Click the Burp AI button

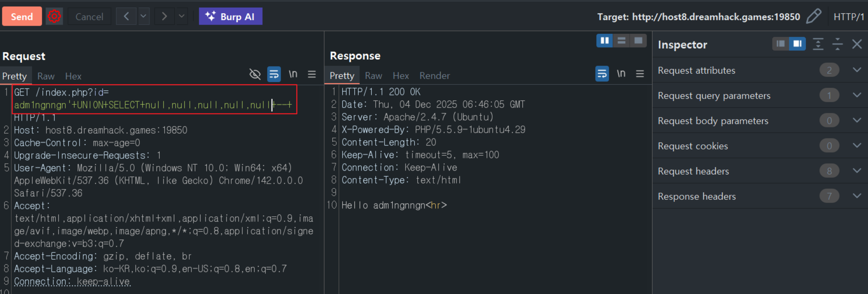tap(230, 16)
